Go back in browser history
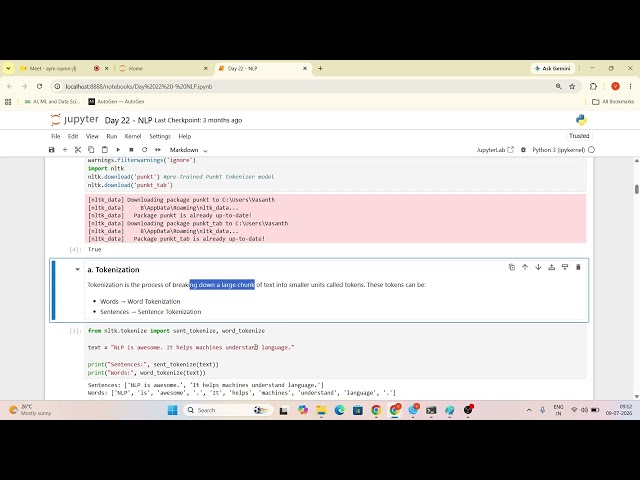 point(10,87)
